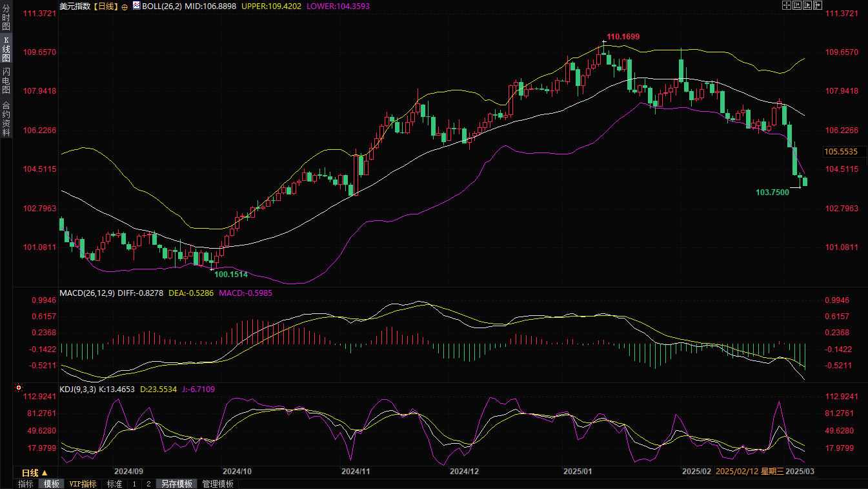Open the 合约资料 side tab
The height and width of the screenshot is (489, 868).
pyautogui.click(x=6, y=118)
